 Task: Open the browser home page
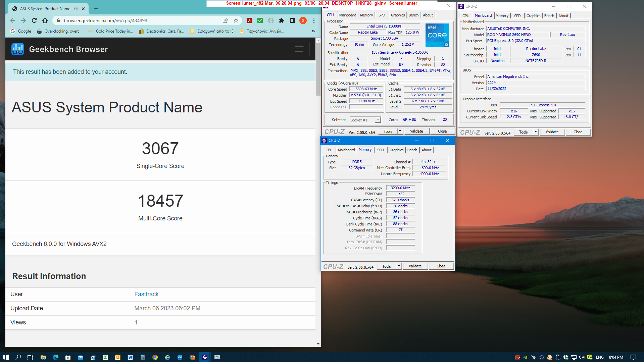(x=45, y=20)
